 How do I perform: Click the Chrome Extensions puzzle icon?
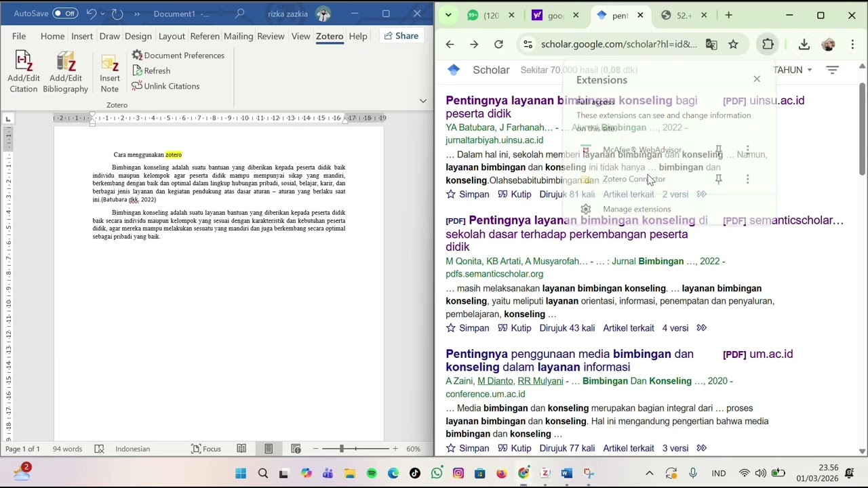768,44
